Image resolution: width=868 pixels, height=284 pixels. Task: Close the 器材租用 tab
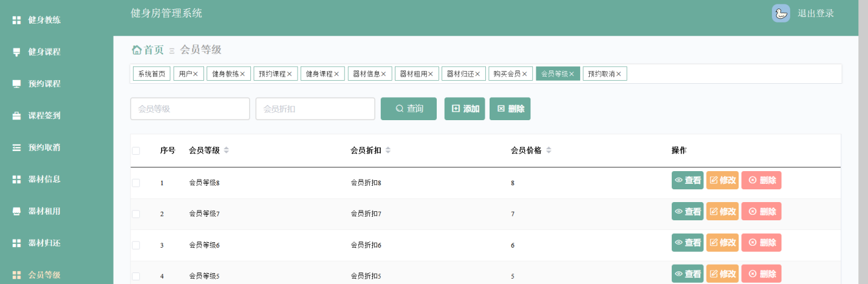[x=430, y=74]
